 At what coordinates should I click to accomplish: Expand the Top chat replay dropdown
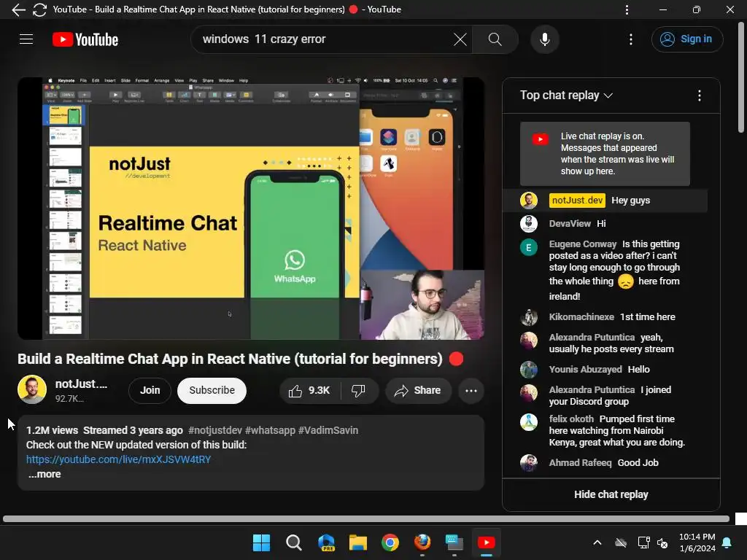coord(566,96)
